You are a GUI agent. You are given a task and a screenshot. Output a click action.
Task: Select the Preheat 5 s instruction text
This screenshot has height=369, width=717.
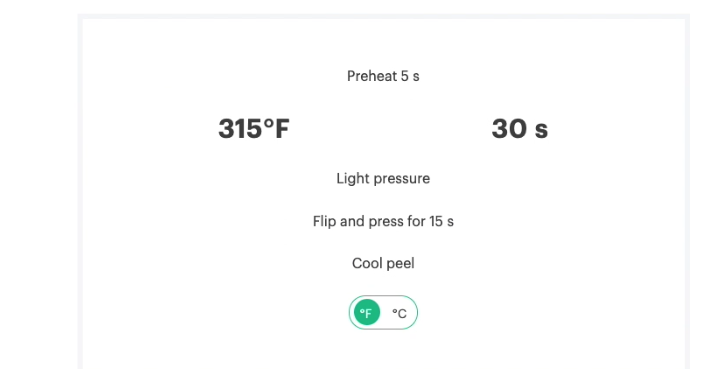pyautogui.click(x=383, y=76)
